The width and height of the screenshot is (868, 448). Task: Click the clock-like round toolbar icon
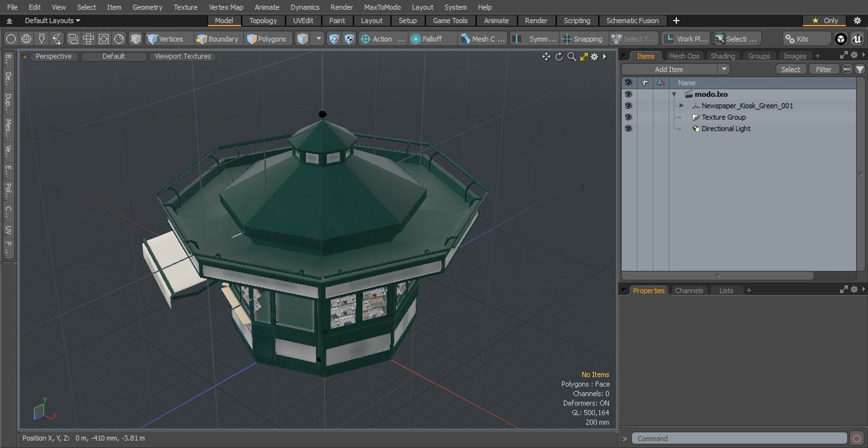pyautogui.click(x=119, y=39)
